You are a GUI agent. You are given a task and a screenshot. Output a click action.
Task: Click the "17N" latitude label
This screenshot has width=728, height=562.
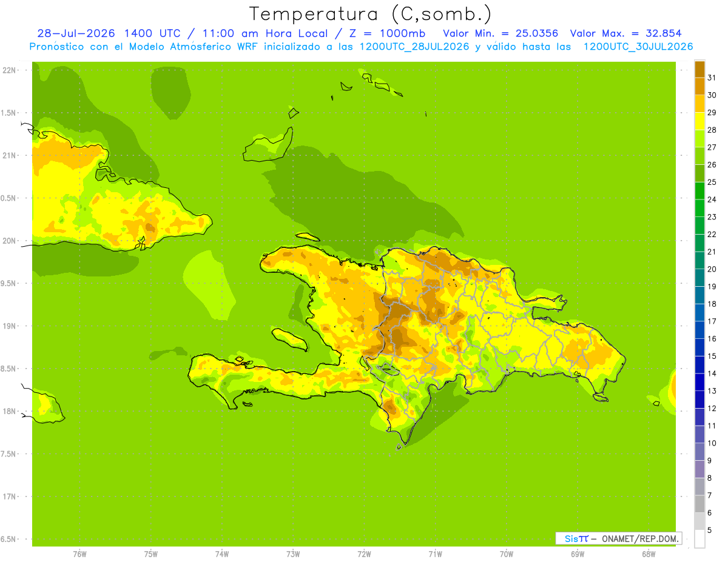[x=9, y=497]
